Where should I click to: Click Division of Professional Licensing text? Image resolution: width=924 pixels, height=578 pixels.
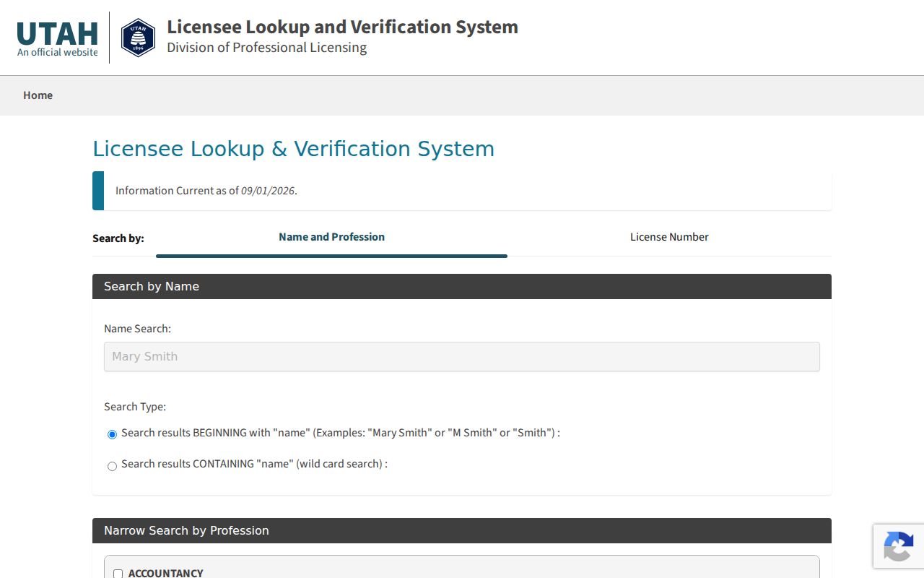(266, 48)
